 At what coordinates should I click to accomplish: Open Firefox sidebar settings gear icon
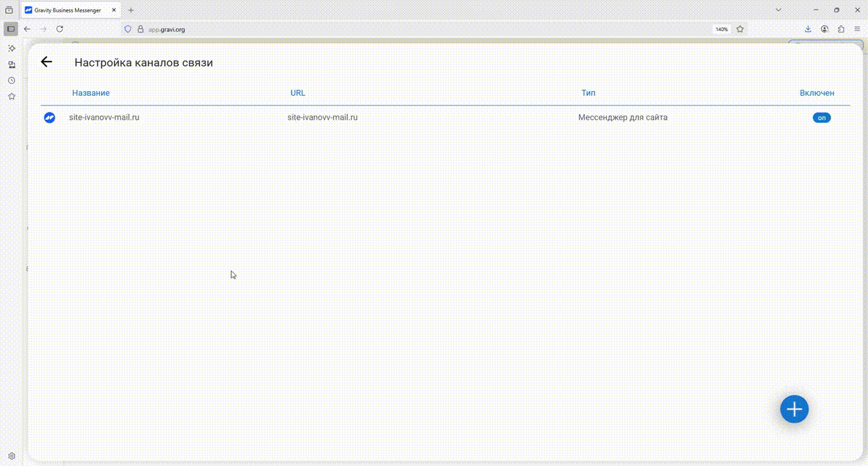tap(11, 456)
